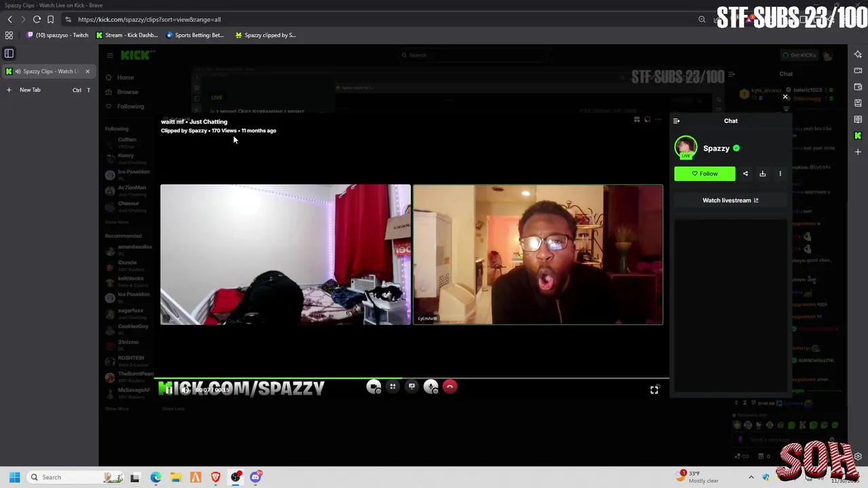Open the Brave address bar zoom icon

pyautogui.click(x=702, y=20)
